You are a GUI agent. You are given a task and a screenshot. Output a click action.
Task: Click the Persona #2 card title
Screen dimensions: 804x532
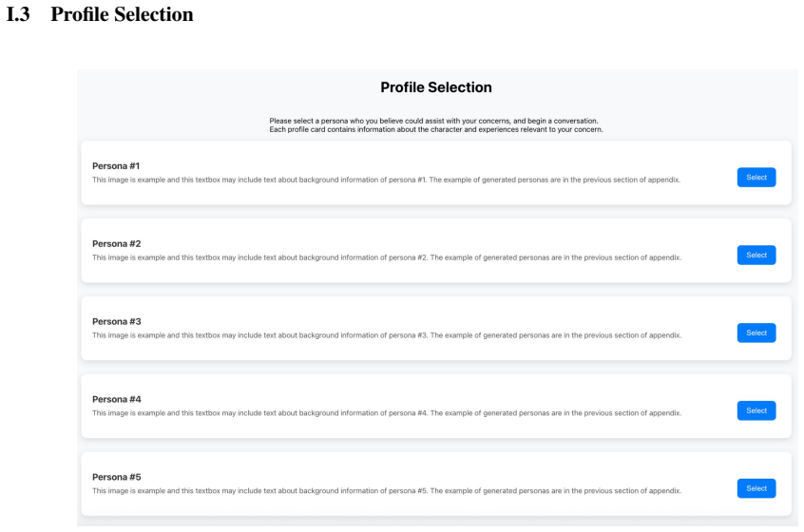pos(116,244)
